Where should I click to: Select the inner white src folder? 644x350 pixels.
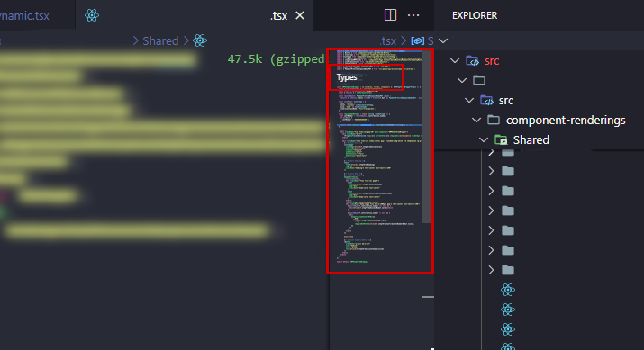coord(506,101)
